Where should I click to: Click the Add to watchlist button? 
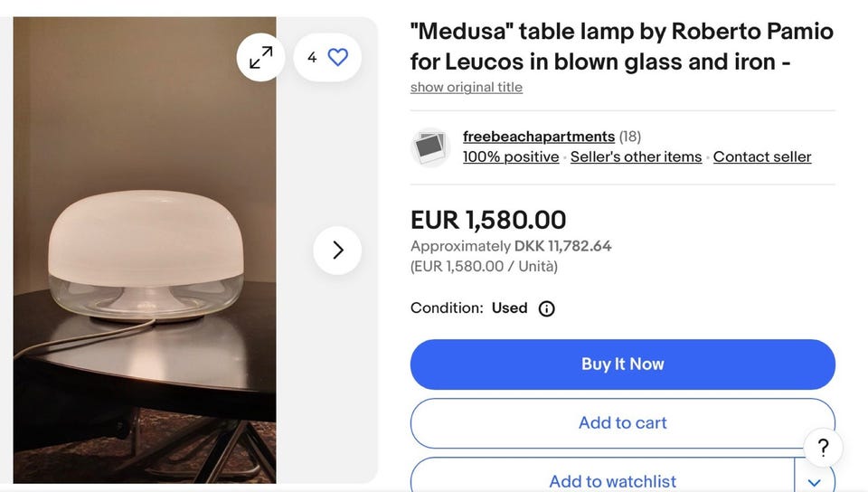pyautogui.click(x=611, y=481)
